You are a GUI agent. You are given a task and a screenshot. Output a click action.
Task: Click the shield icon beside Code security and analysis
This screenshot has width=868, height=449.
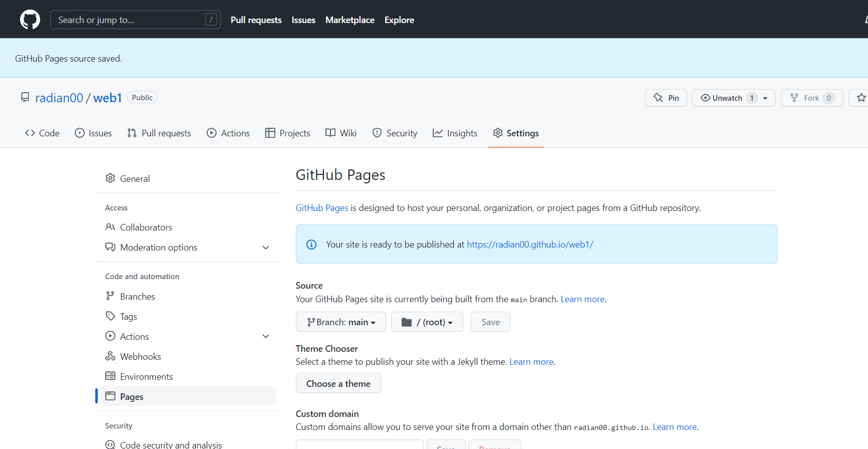tap(110, 444)
